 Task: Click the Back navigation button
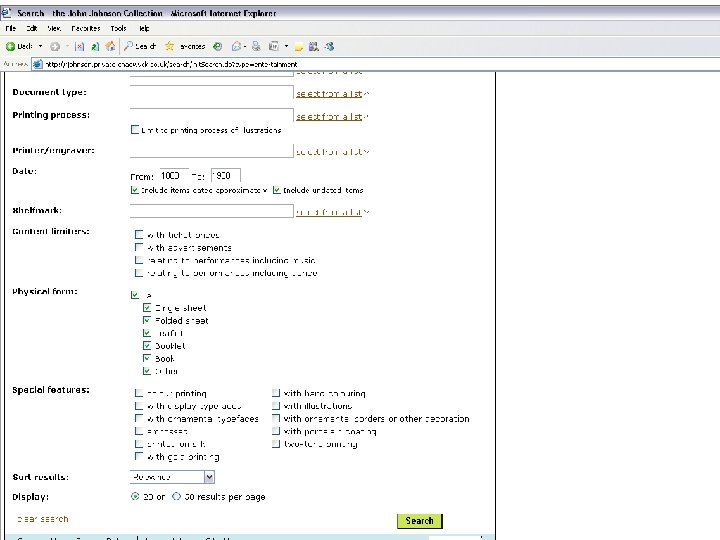19,46
